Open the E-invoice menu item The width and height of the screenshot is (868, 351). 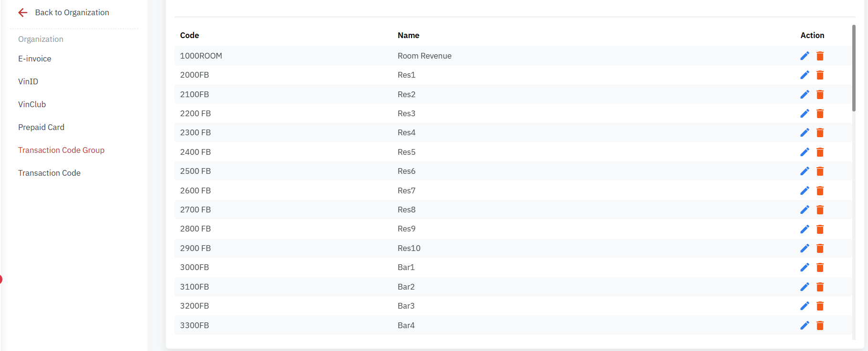35,59
